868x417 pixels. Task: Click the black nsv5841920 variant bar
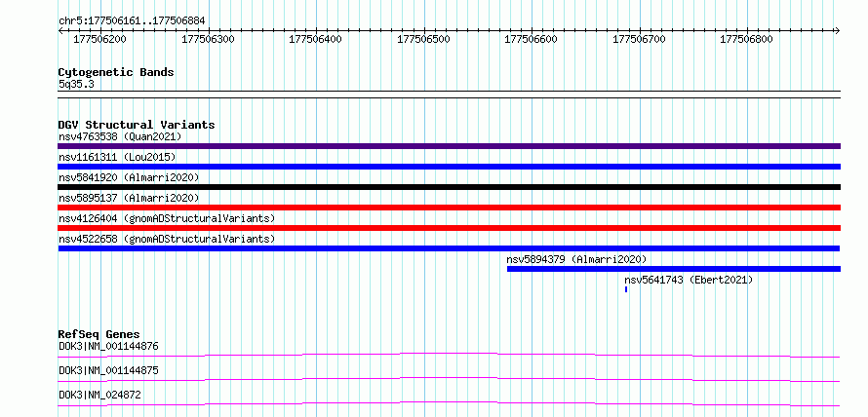(449, 187)
